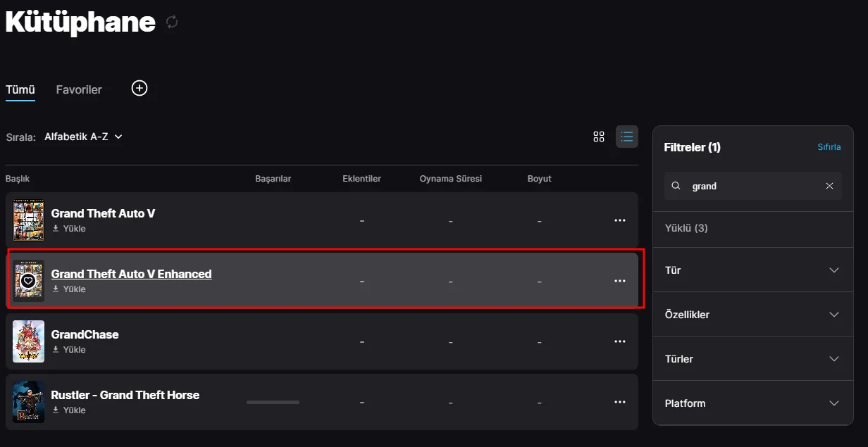Add a new collection with plus icon

[x=139, y=88]
